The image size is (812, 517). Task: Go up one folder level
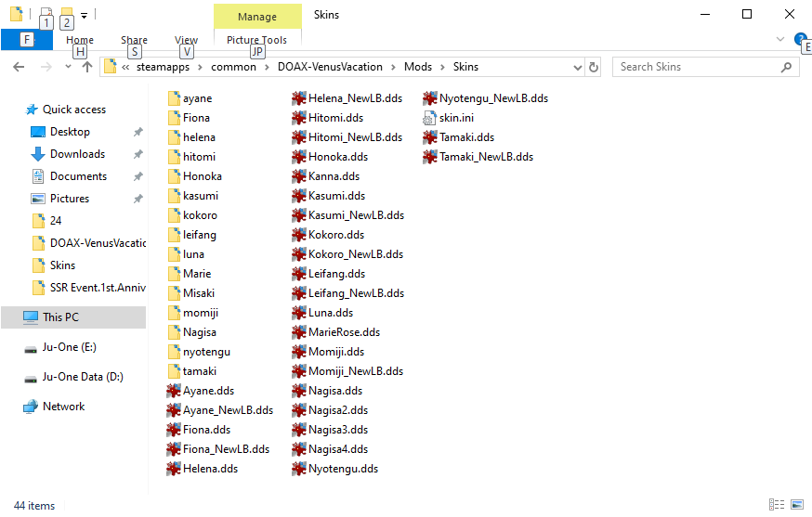click(87, 67)
